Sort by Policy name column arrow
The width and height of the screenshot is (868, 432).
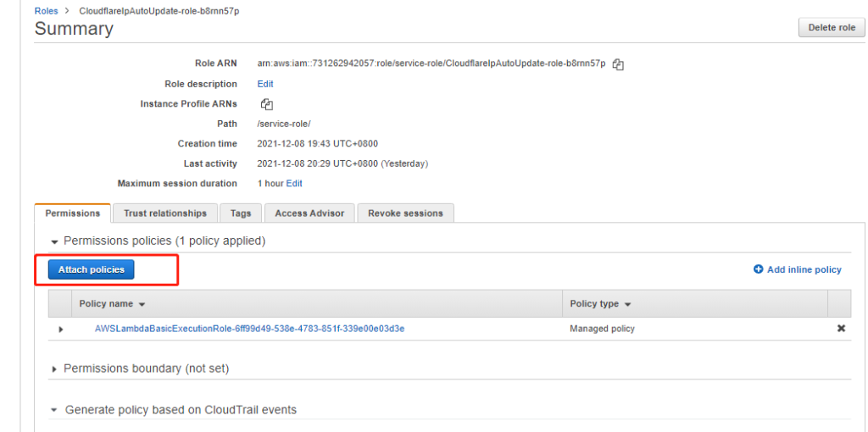(142, 304)
